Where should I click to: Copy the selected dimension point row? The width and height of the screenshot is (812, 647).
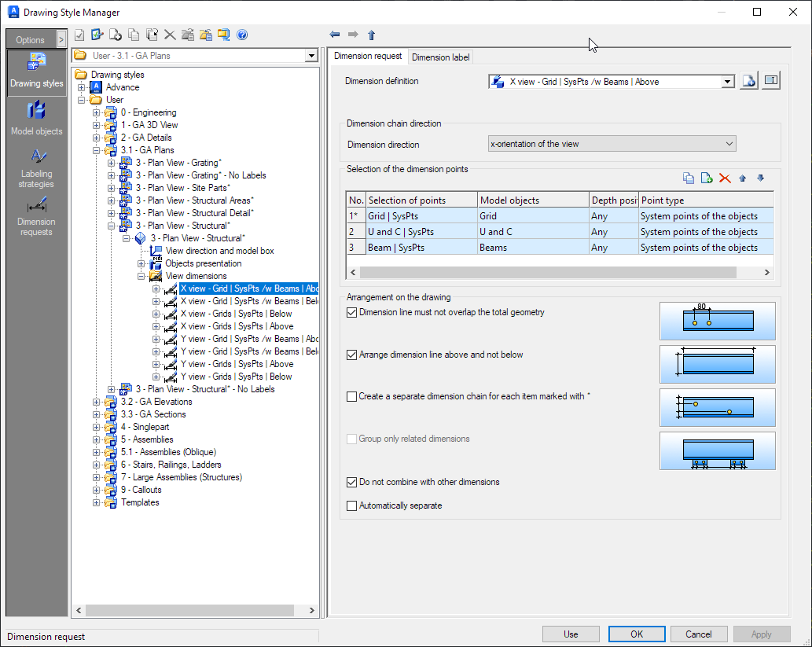tap(689, 178)
